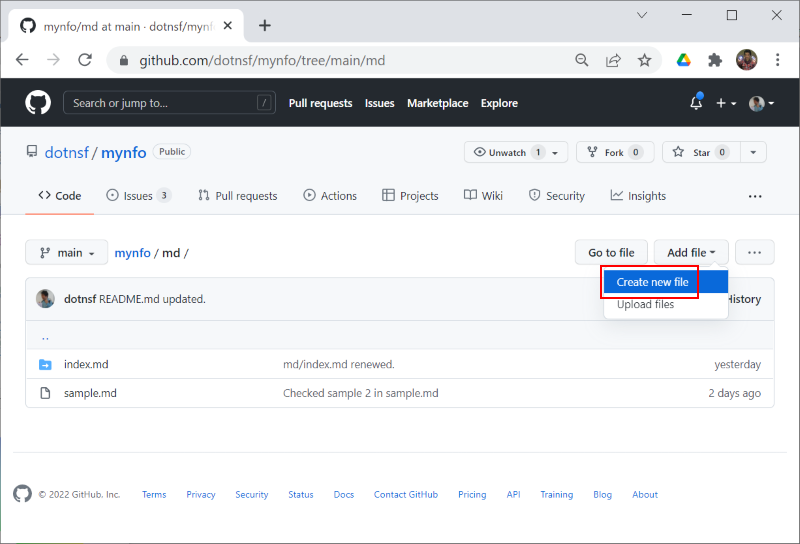The image size is (800, 544).
Task: Switch to the Actions tab
Action: (330, 195)
